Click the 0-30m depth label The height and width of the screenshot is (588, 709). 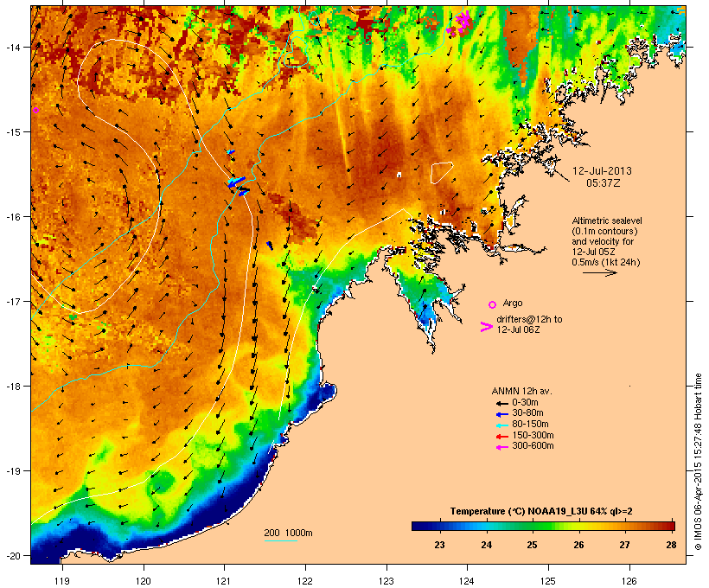click(525, 403)
